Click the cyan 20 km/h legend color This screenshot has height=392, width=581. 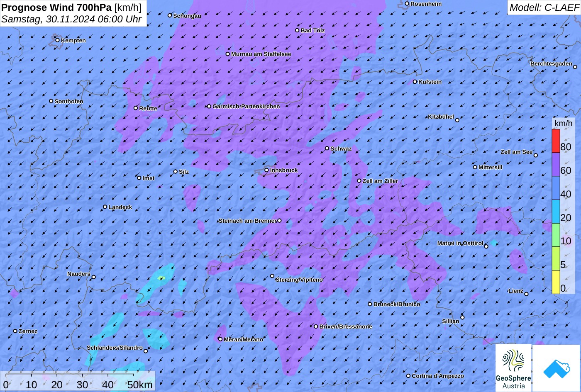pyautogui.click(x=556, y=212)
